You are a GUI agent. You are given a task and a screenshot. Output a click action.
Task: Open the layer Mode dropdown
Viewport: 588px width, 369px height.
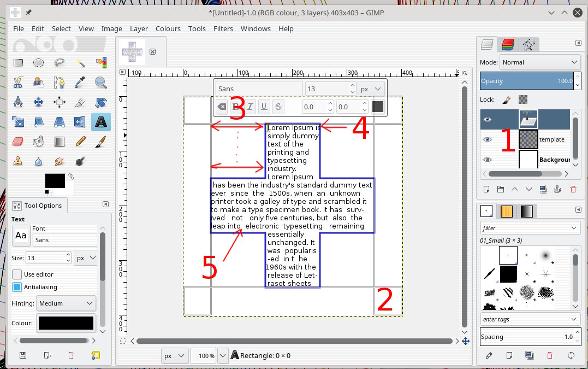(x=540, y=62)
